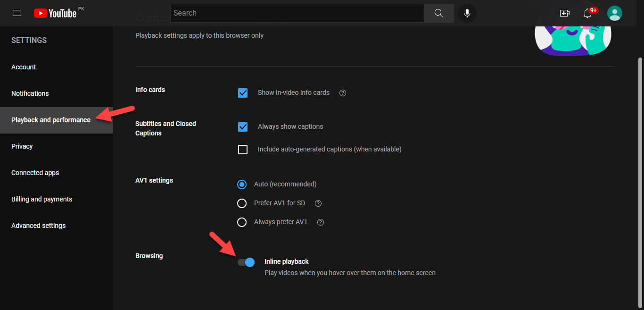Turn off the Inline playback toggle
Screen dimensions: 644x310
point(246,262)
